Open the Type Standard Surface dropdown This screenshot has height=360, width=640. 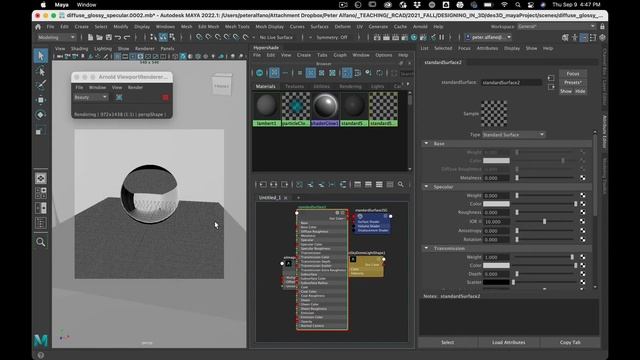(x=513, y=134)
